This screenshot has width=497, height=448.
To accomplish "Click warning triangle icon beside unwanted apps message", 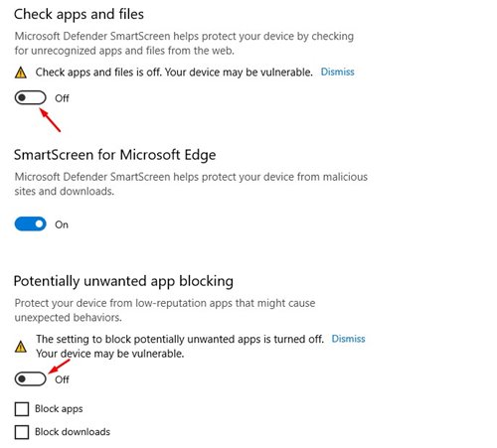I will tap(21, 347).
